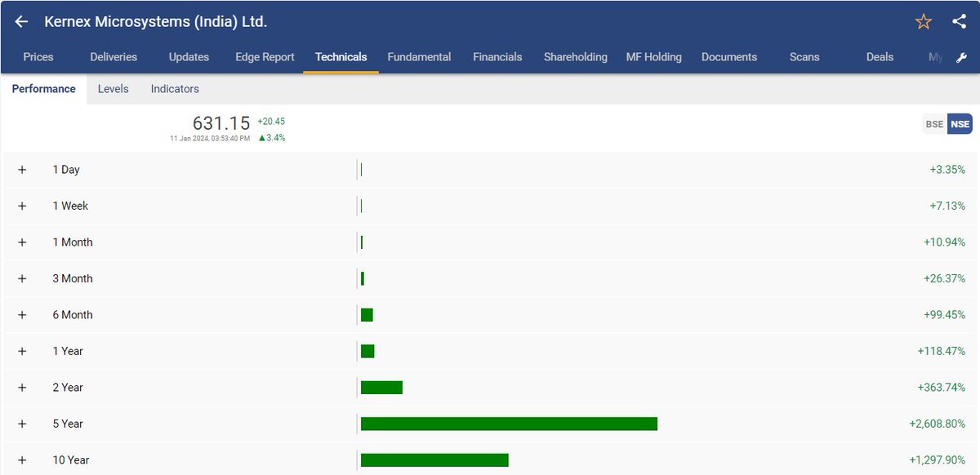Expand the 1 Year performance row
Screen dimensions: 980x475
point(22,351)
